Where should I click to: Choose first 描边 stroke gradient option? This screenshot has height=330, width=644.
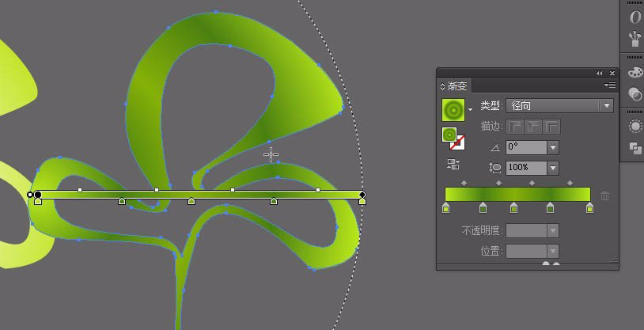[x=514, y=127]
